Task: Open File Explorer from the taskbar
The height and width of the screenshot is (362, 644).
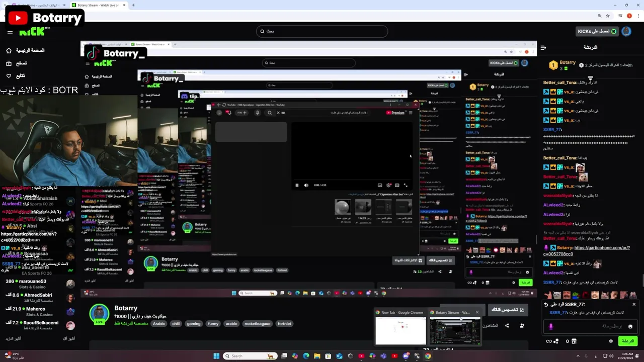Action: point(317,356)
